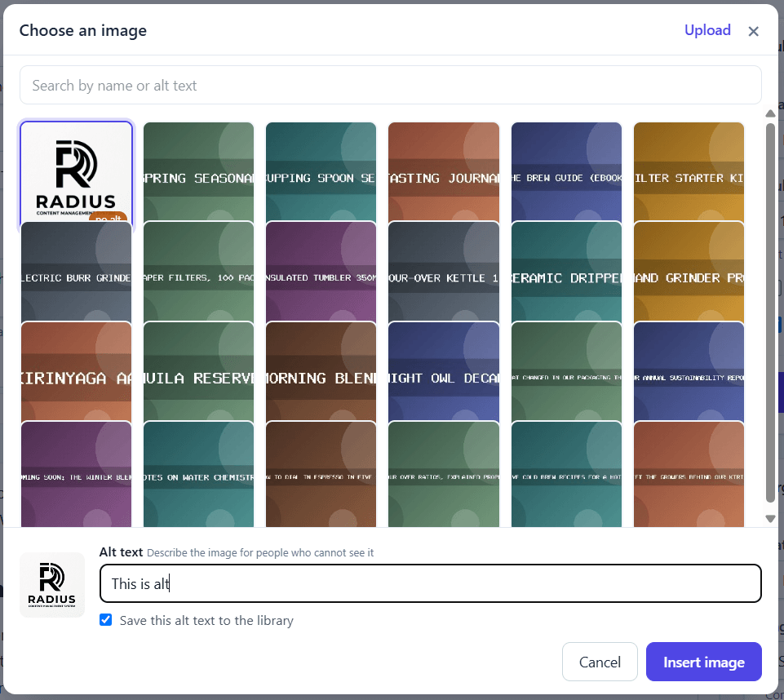Select the Insulated Tumbler 350ml image
784x700 pixels.
pos(321,272)
